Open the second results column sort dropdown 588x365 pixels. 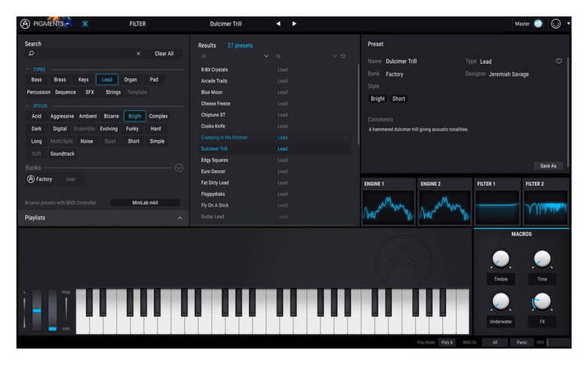[334, 56]
